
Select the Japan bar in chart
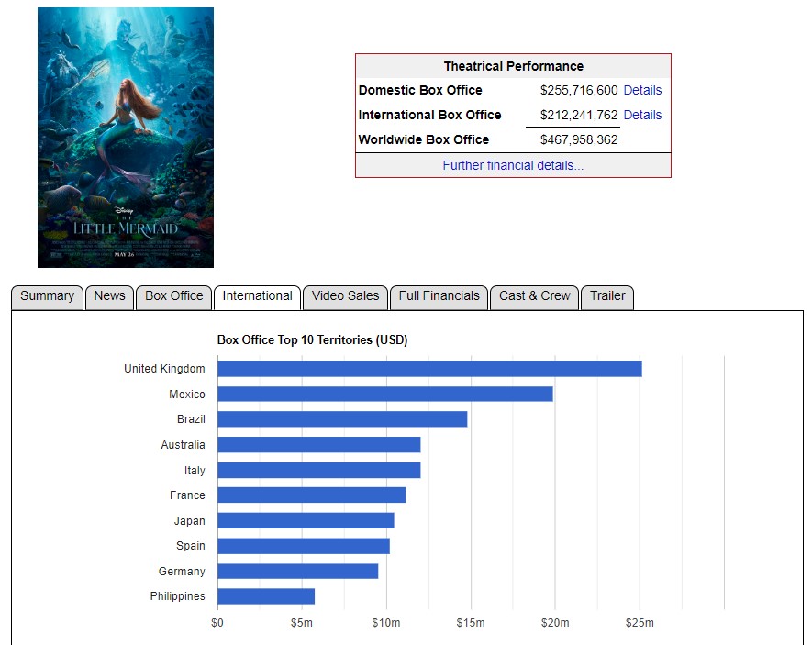coord(306,521)
